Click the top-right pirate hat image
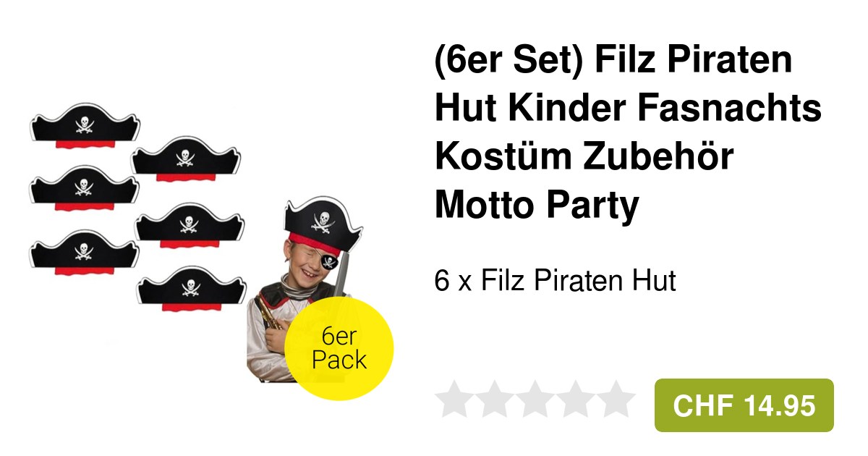868x456 pixels. pyautogui.click(x=185, y=157)
